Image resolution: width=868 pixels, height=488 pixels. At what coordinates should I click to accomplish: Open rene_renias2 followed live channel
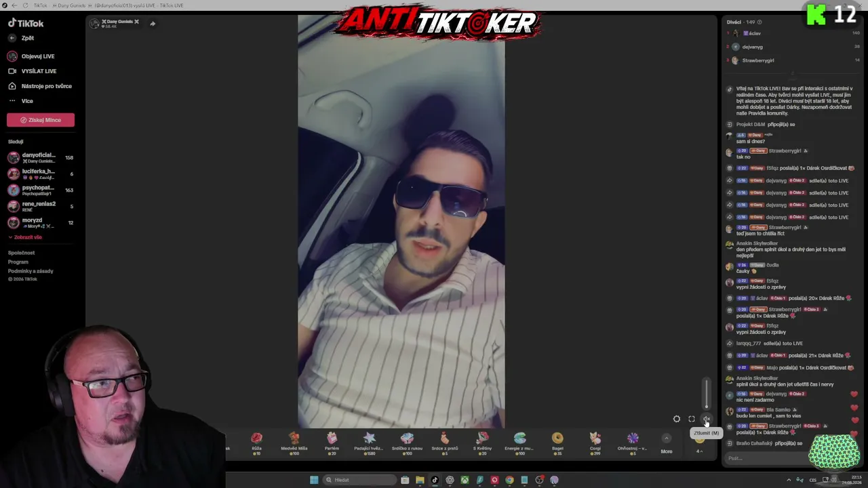point(41,207)
